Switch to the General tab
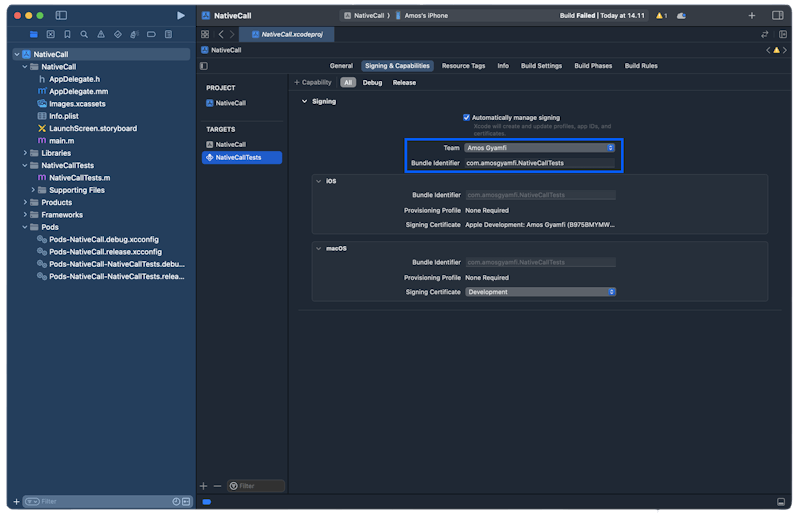 pos(341,66)
